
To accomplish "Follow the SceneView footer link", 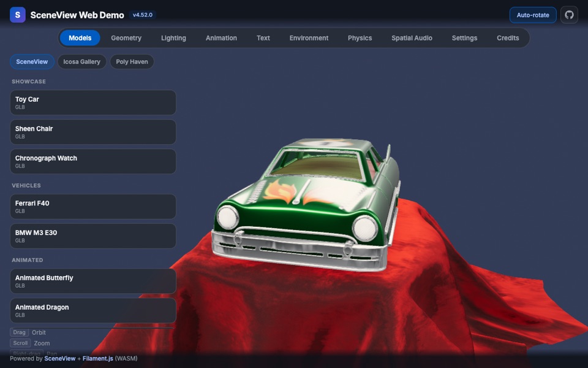I will click(60, 358).
